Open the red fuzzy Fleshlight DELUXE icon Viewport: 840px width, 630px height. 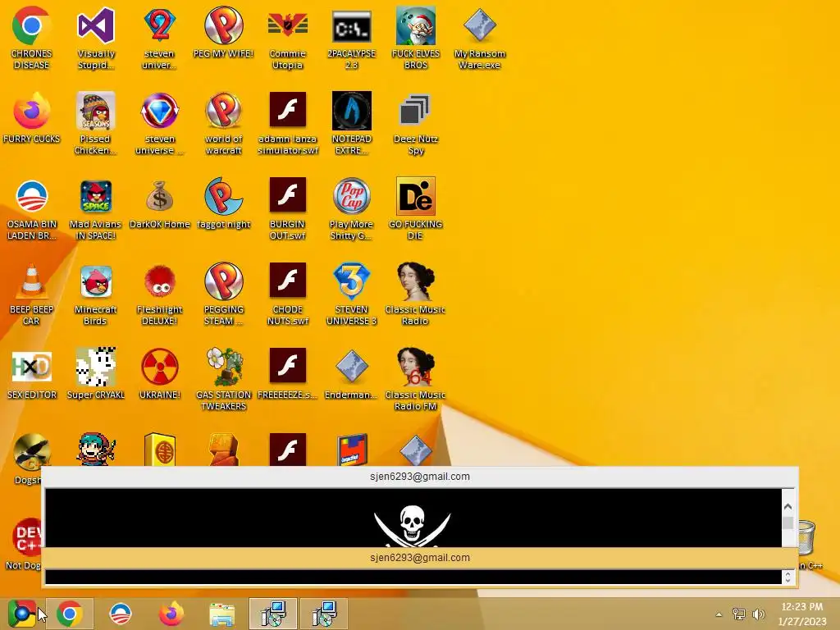coord(160,281)
